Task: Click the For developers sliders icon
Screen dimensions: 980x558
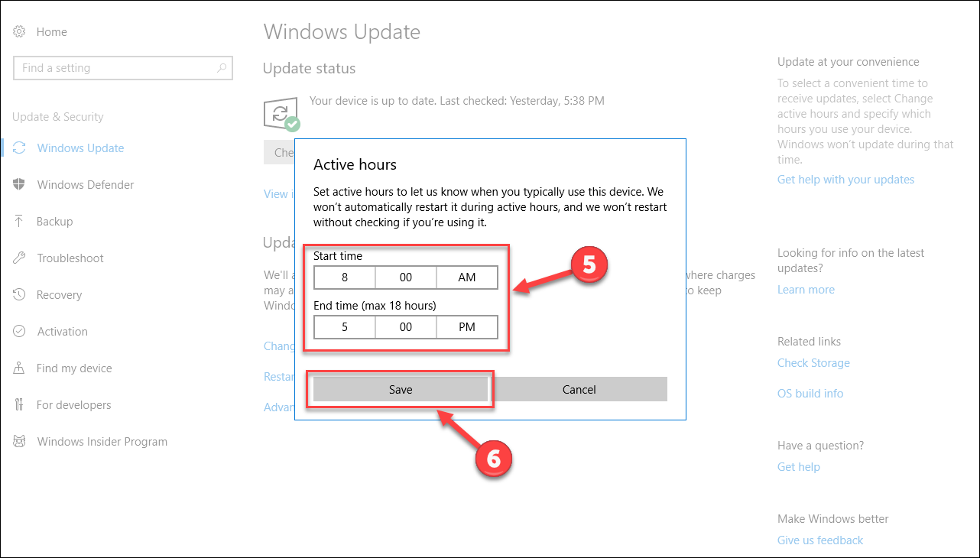Action: point(20,405)
